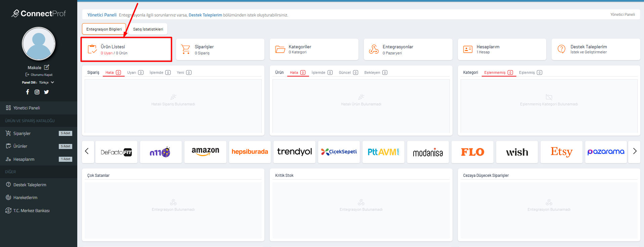Viewport: 644px width, 247px height.
Task: Select the modanisa marketplace logo
Action: [x=428, y=152]
